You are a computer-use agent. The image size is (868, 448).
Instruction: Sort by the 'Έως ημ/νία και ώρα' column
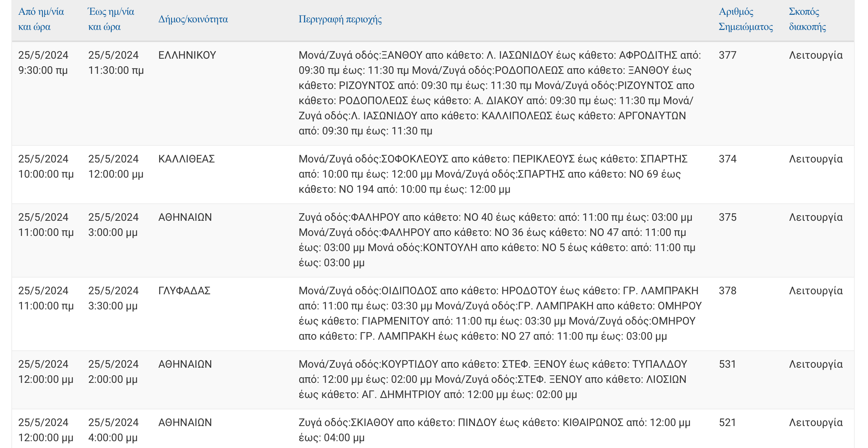coord(111,19)
